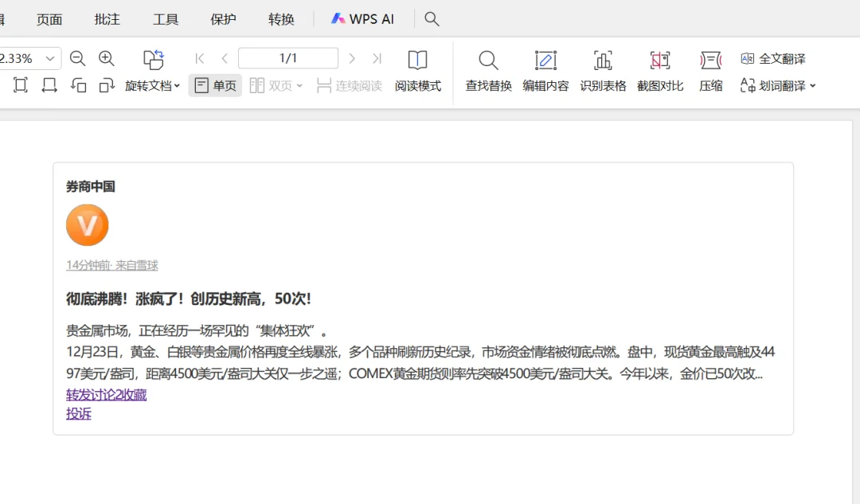
Task: Click the line 贵金属市场,正在经历一场罕见的
Action: point(197,330)
